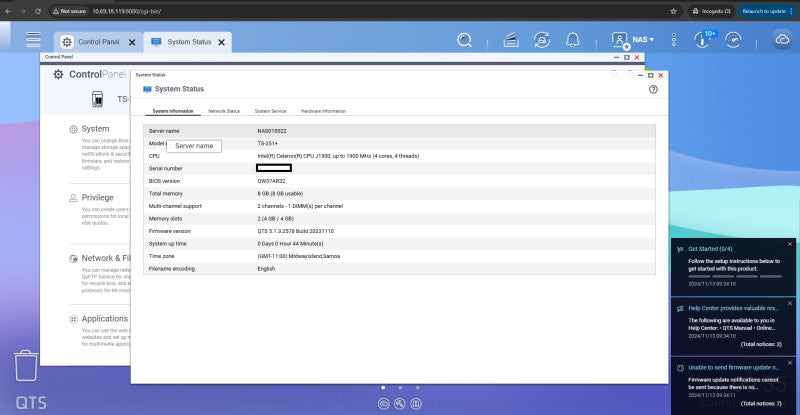The image size is (800, 415).
Task: Select the Total memory 8 GB value
Action: [x=280, y=194]
